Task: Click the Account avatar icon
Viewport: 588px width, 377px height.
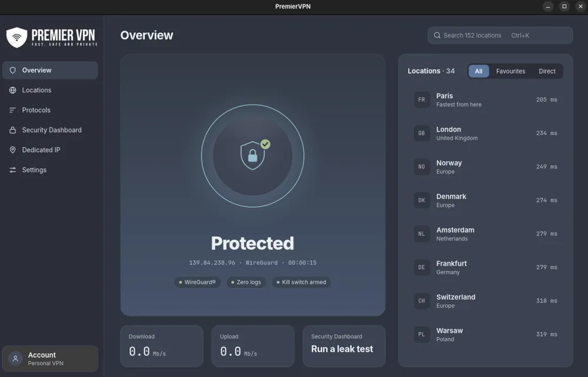Action: (15, 359)
